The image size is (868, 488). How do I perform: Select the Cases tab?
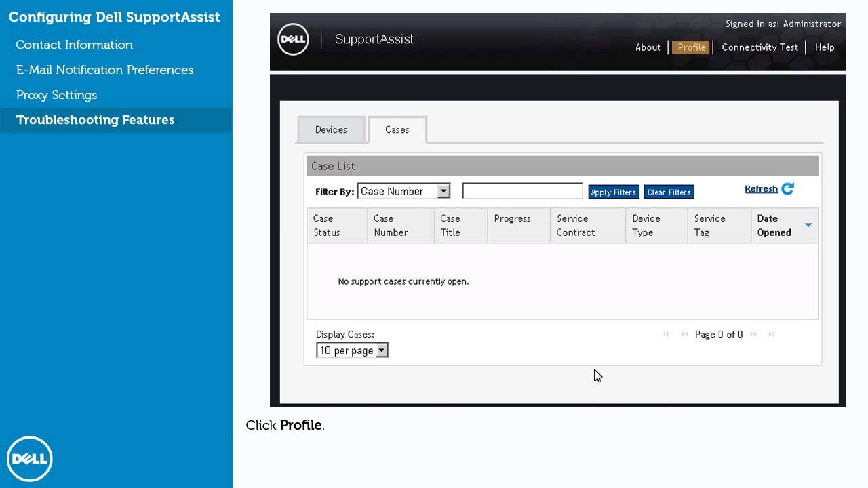[x=397, y=129]
